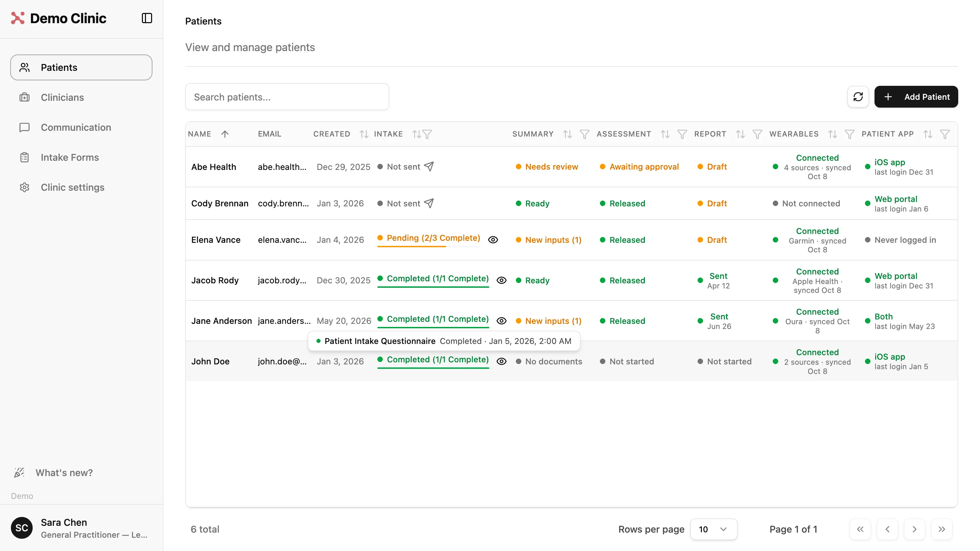
Task: Filter the Report column
Action: pos(757,134)
